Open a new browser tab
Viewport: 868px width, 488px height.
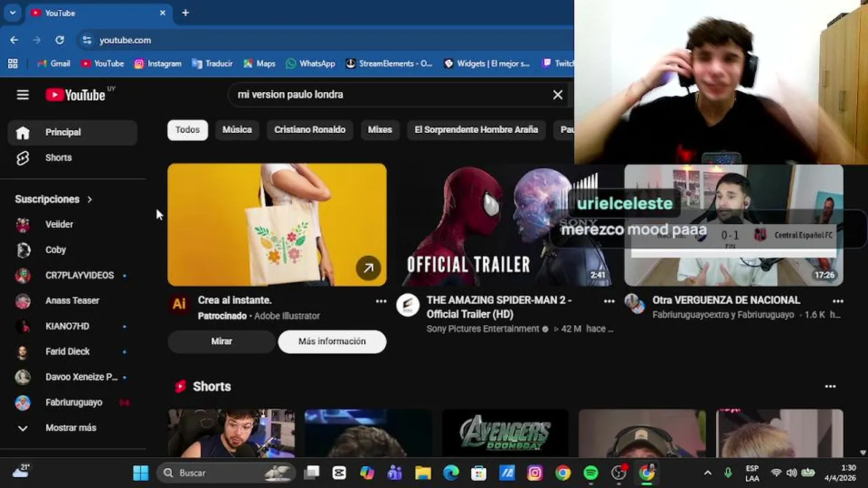click(185, 13)
